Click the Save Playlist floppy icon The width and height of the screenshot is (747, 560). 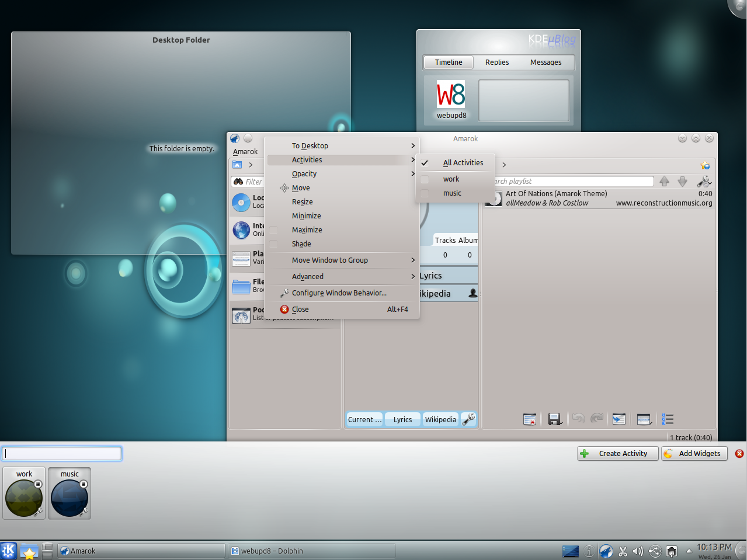click(x=555, y=419)
